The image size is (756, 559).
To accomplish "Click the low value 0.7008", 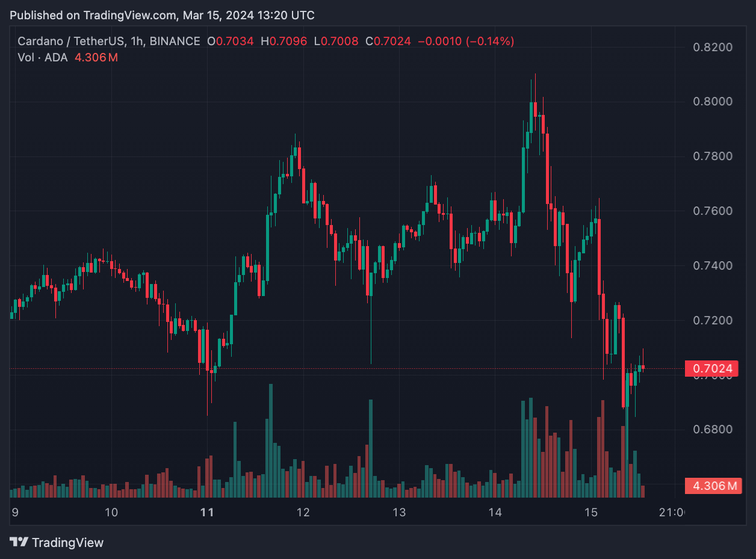I will [x=339, y=42].
